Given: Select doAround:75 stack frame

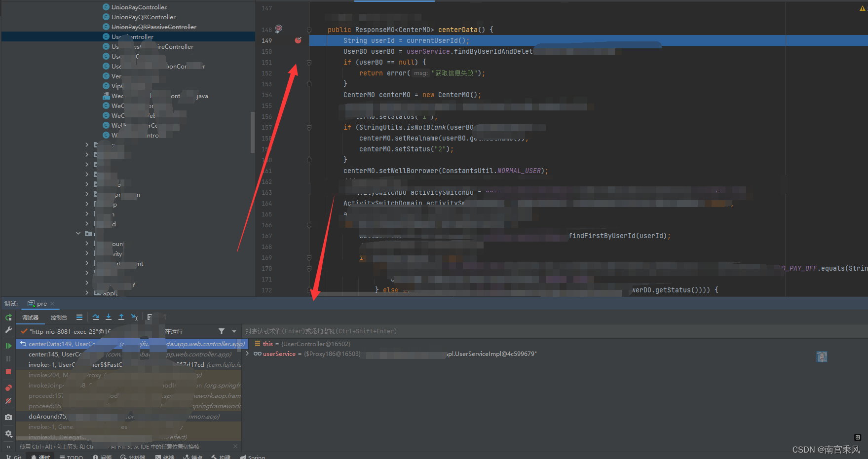Looking at the screenshot, I should pos(129,417).
